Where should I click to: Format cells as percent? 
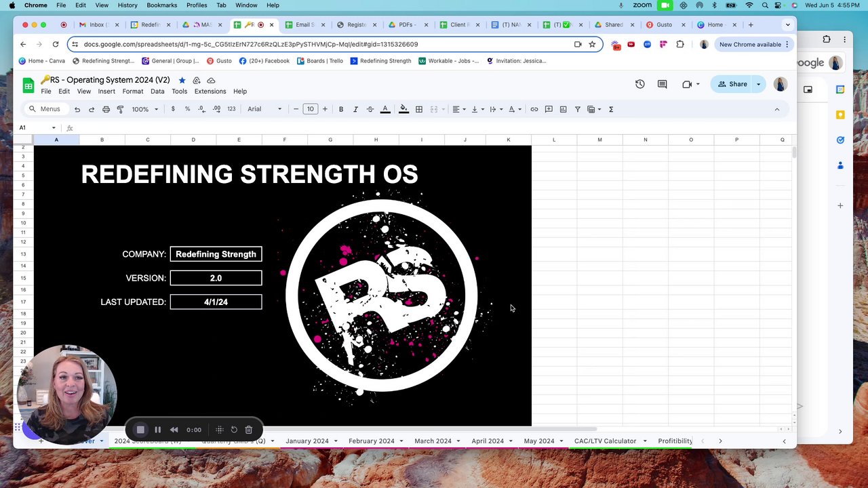(x=188, y=109)
